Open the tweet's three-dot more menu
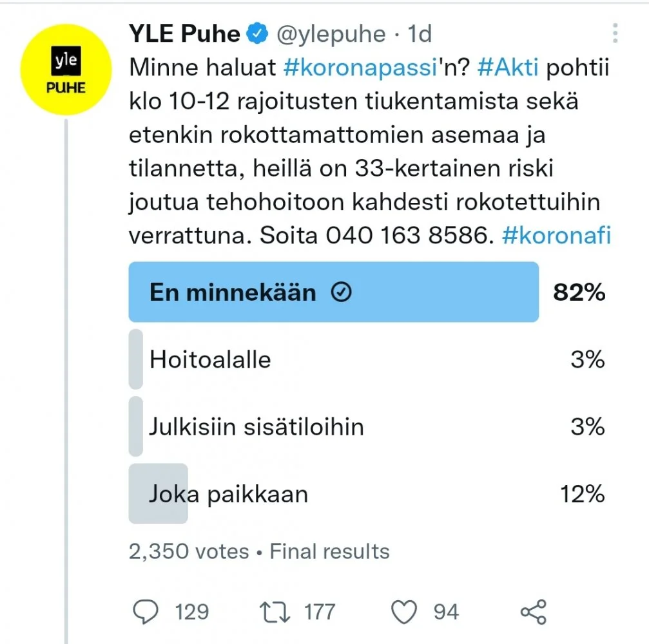The image size is (649, 644). click(615, 33)
